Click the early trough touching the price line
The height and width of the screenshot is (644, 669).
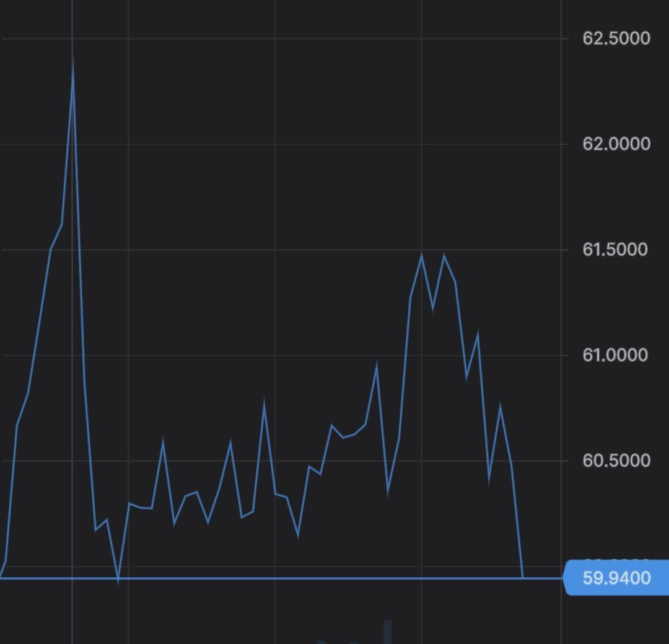pos(118,580)
